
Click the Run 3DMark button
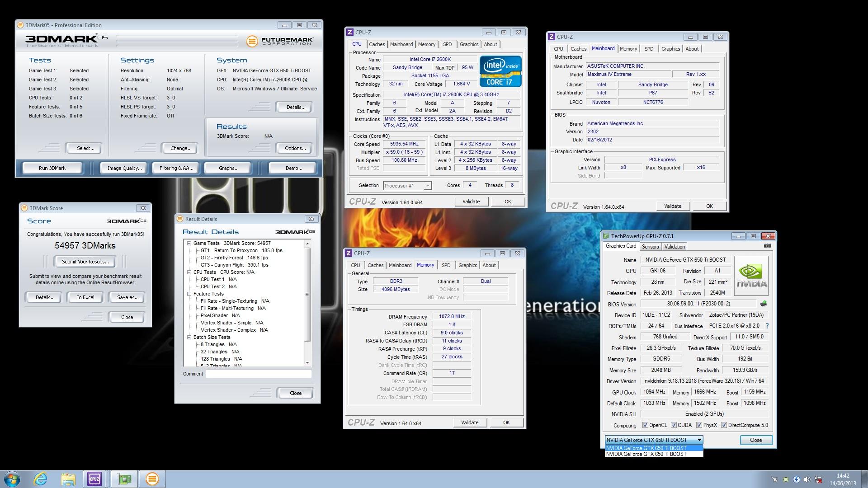[x=52, y=168]
